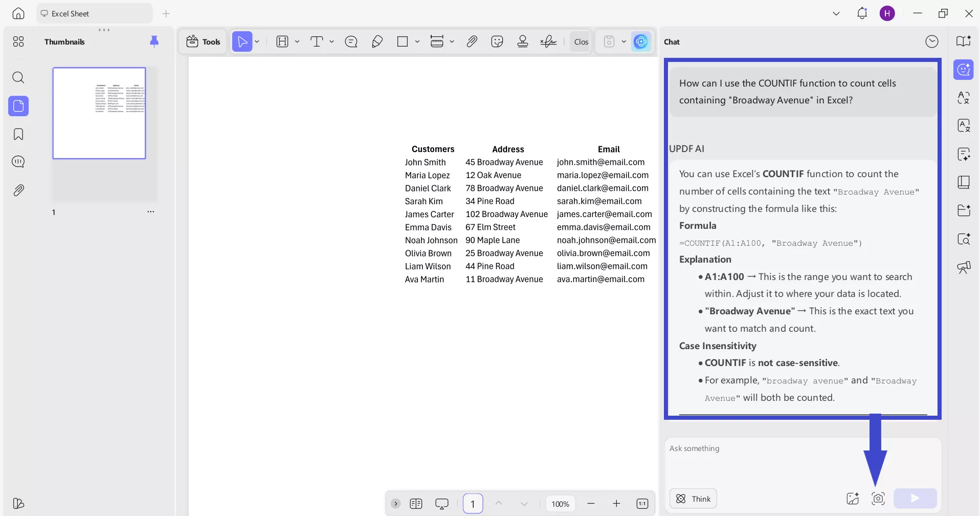980x516 pixels.
Task: Open the sticker tool icon
Action: [x=497, y=41]
